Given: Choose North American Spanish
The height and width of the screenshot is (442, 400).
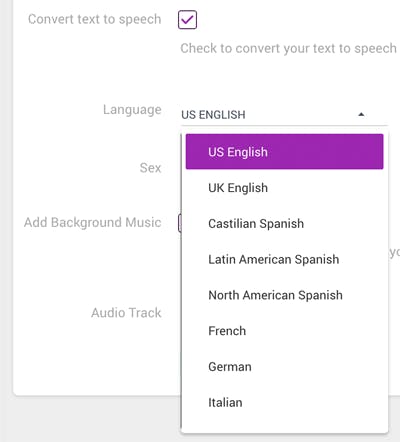Looking at the screenshot, I should coord(284,295).
